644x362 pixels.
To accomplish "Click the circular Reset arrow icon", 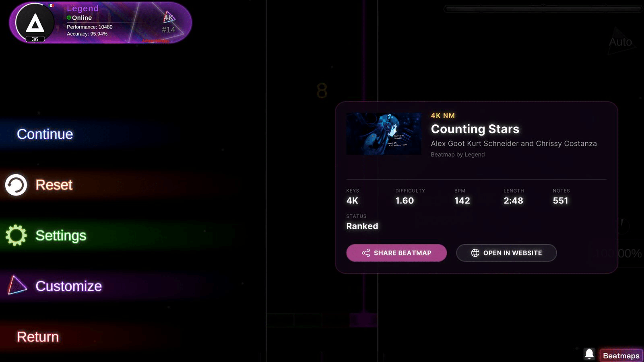I will tap(16, 185).
